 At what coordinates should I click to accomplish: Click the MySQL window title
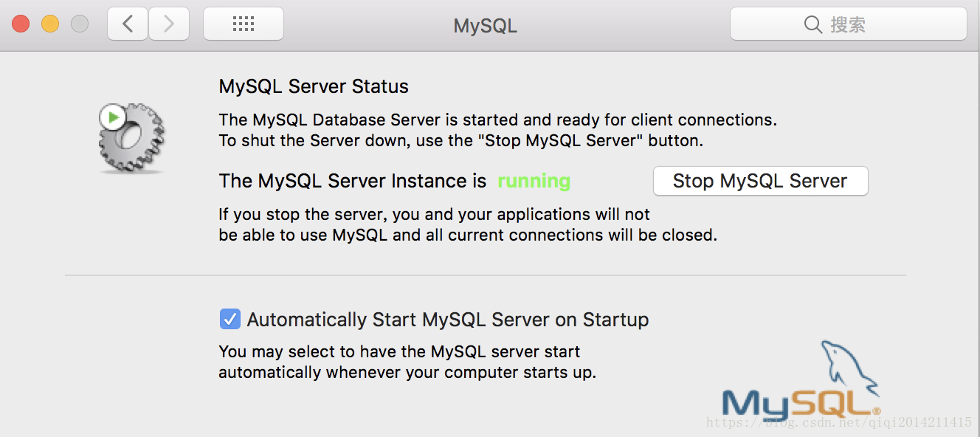coord(485,26)
